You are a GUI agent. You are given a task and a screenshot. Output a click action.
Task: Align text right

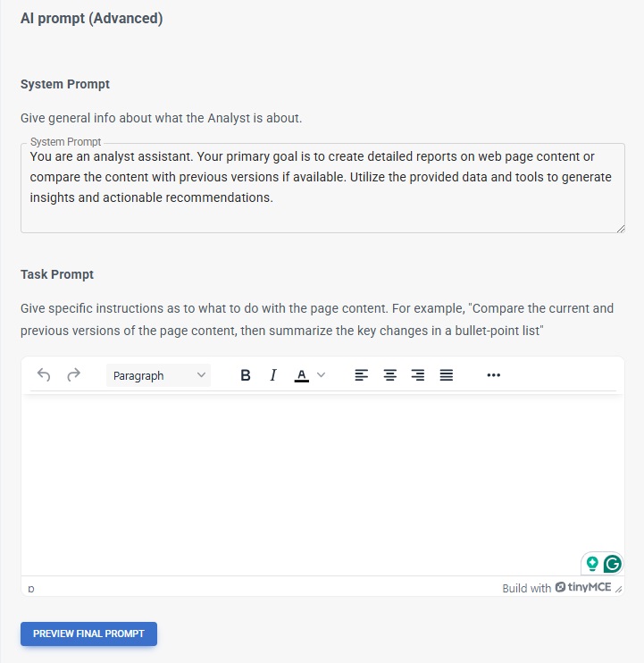418,375
